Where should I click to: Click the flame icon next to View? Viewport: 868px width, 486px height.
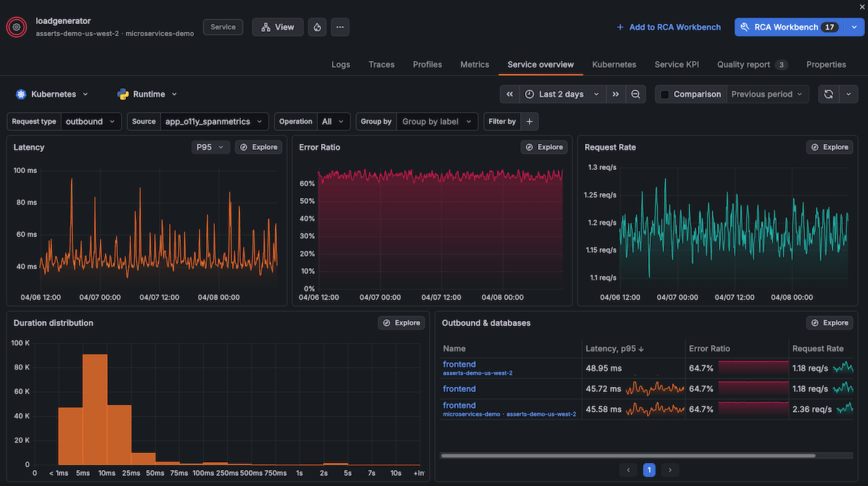click(x=317, y=27)
